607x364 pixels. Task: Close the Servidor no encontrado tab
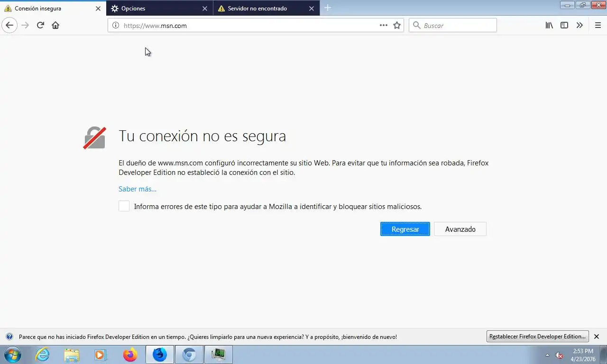pyautogui.click(x=312, y=9)
